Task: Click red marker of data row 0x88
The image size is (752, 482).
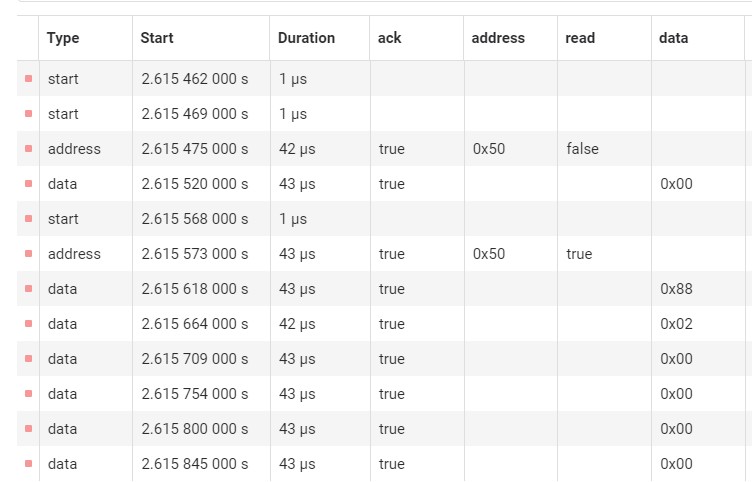Action: pos(28,288)
